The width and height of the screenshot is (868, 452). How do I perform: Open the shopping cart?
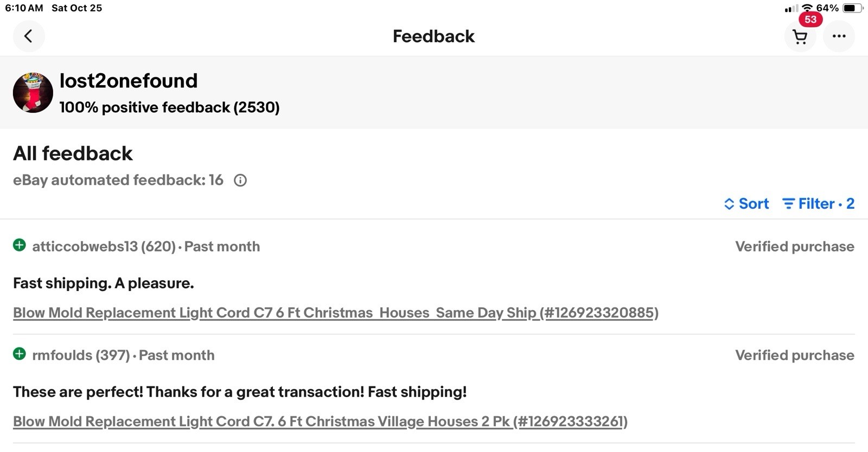(800, 37)
